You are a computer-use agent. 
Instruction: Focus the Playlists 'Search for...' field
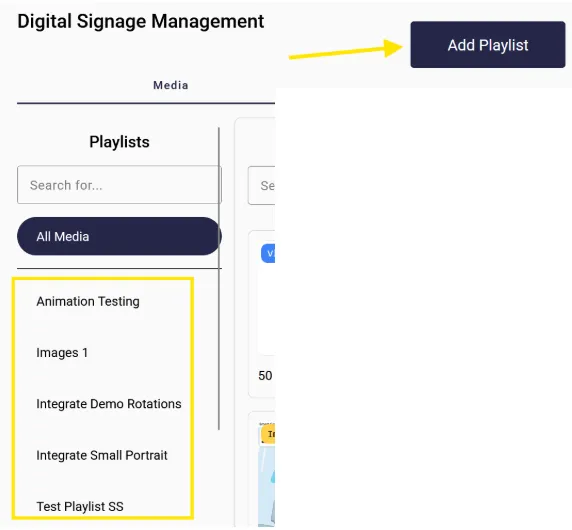tap(119, 185)
